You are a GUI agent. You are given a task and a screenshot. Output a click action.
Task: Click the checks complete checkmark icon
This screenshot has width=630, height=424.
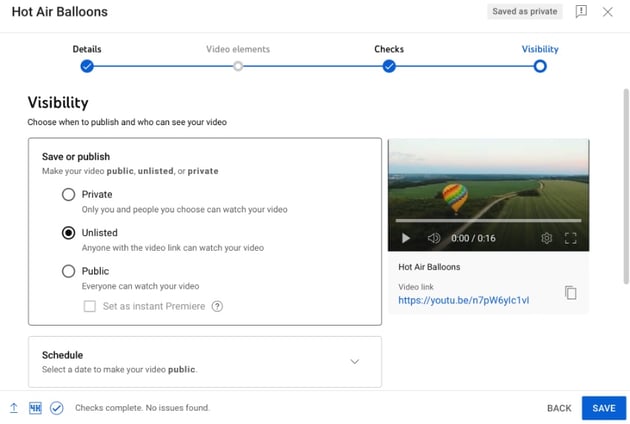(57, 408)
